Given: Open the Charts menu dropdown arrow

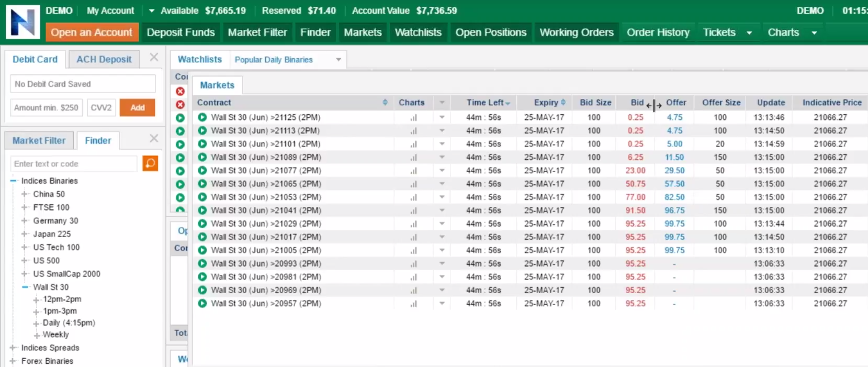Looking at the screenshot, I should (x=814, y=32).
